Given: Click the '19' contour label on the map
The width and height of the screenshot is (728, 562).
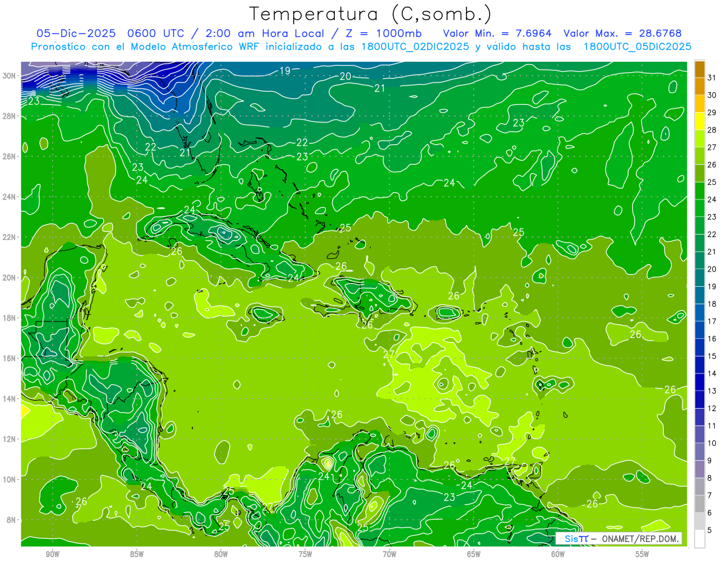Looking at the screenshot, I should [x=285, y=71].
